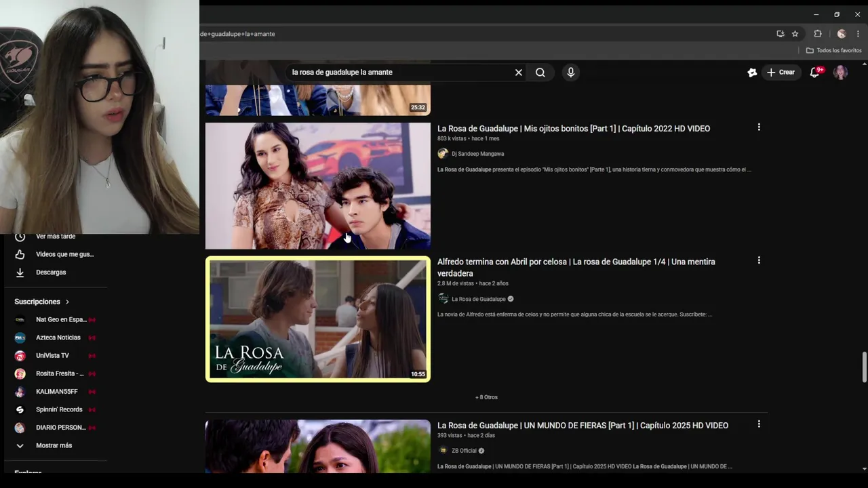Click the browser address bar URL
The width and height of the screenshot is (868, 488).
coord(237,34)
